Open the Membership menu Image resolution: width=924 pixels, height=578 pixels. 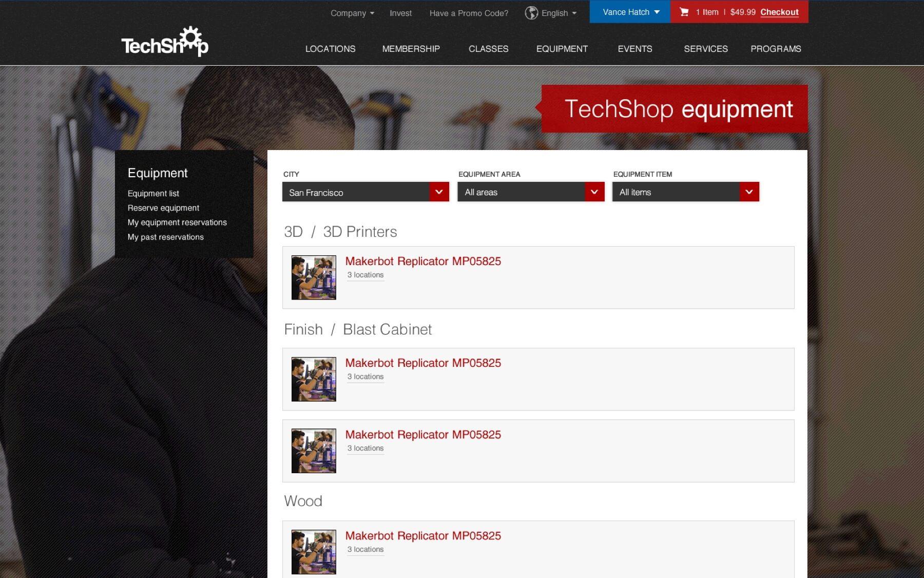pyautogui.click(x=411, y=49)
